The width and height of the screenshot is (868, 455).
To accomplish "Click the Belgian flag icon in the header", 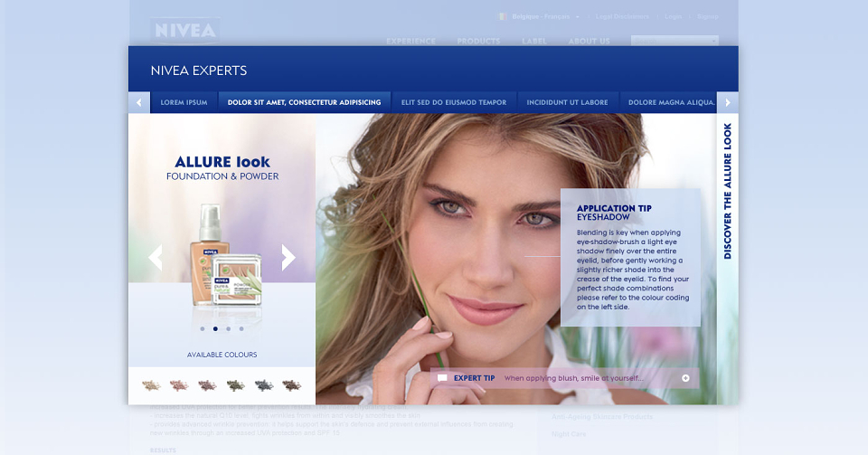I will click(x=502, y=16).
